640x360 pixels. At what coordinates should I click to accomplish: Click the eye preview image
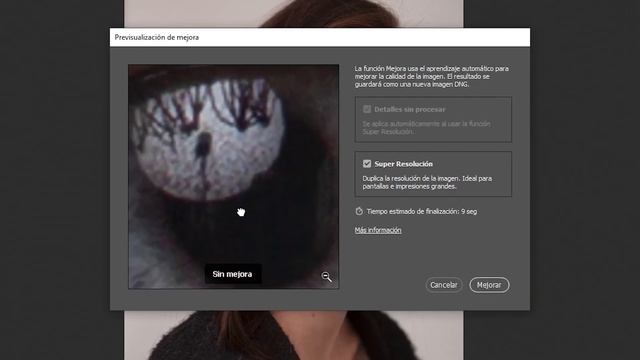point(233,176)
